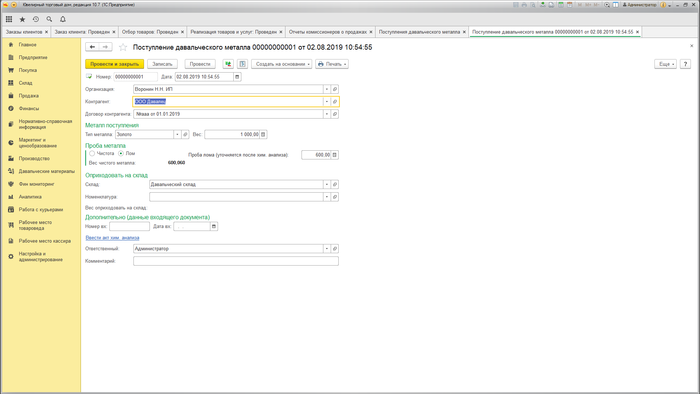Screen dimensions: 700x394
Task: Open the title bar calculator icon
Action: coord(561,5)
